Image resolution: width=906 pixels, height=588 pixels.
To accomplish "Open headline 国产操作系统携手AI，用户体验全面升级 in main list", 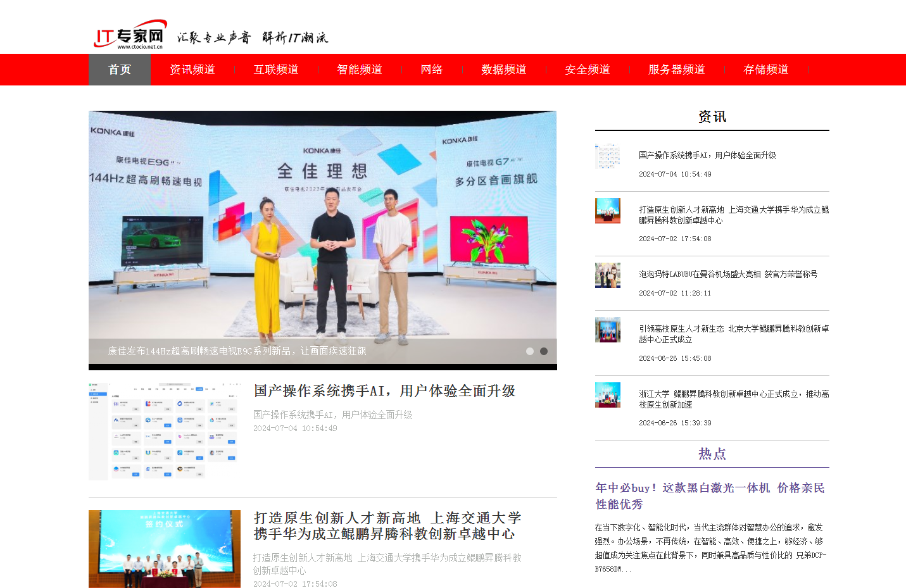I will point(385,391).
